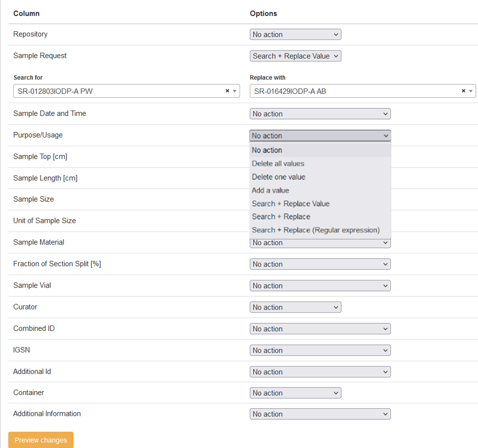Select 'Add a value' option
478x448 pixels.
(270, 190)
